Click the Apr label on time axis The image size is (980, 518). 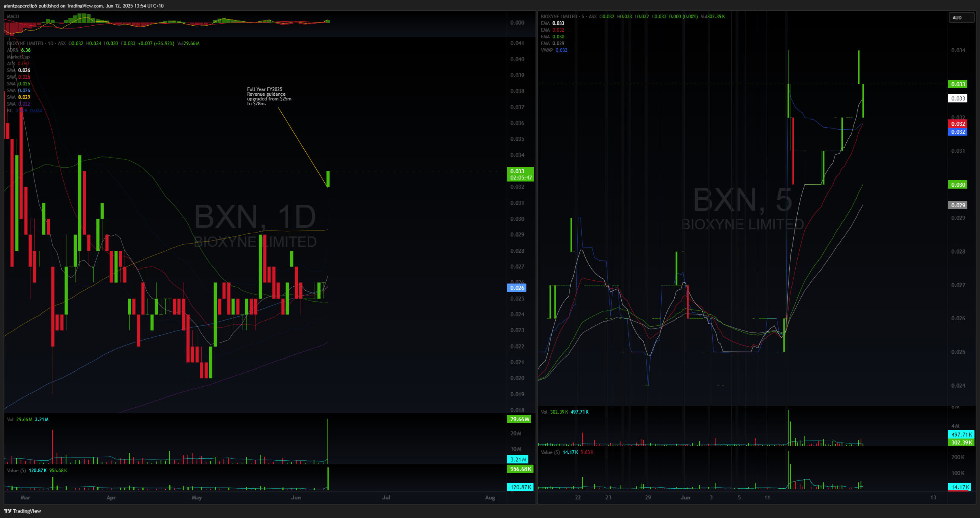[111, 497]
